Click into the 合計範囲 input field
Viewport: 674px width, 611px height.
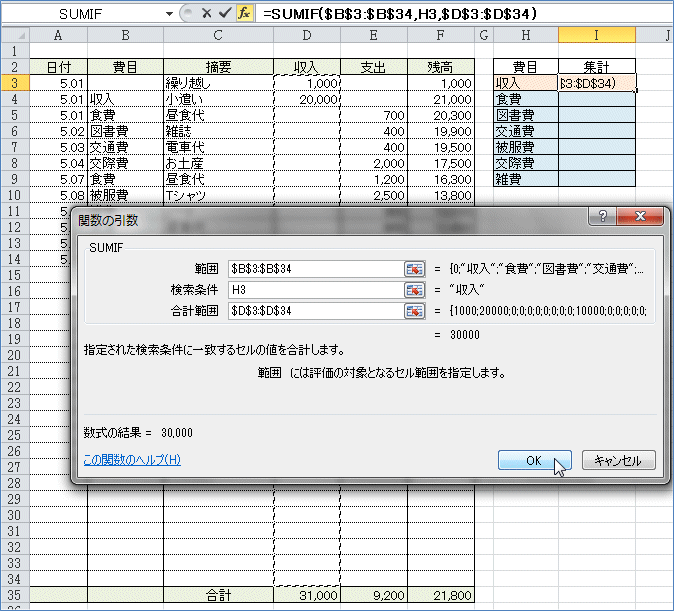pyautogui.click(x=314, y=311)
